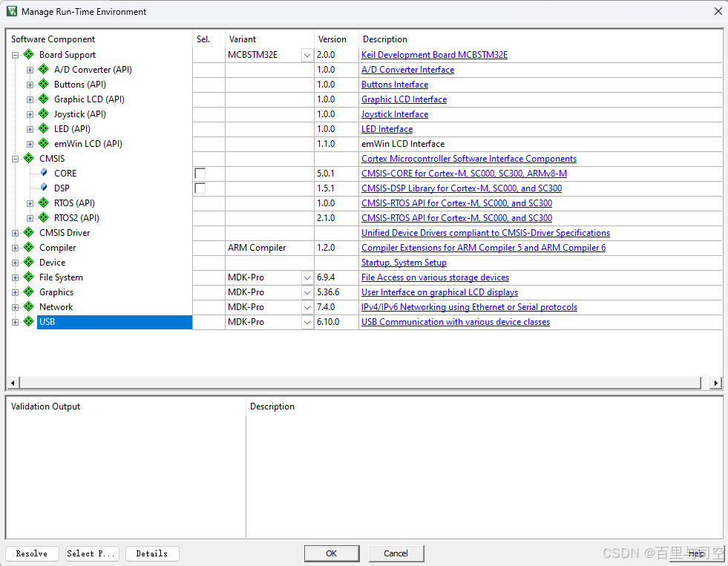The height and width of the screenshot is (566, 728).
Task: Click the horizontal scrollbar left arrow
Action: pos(13,383)
